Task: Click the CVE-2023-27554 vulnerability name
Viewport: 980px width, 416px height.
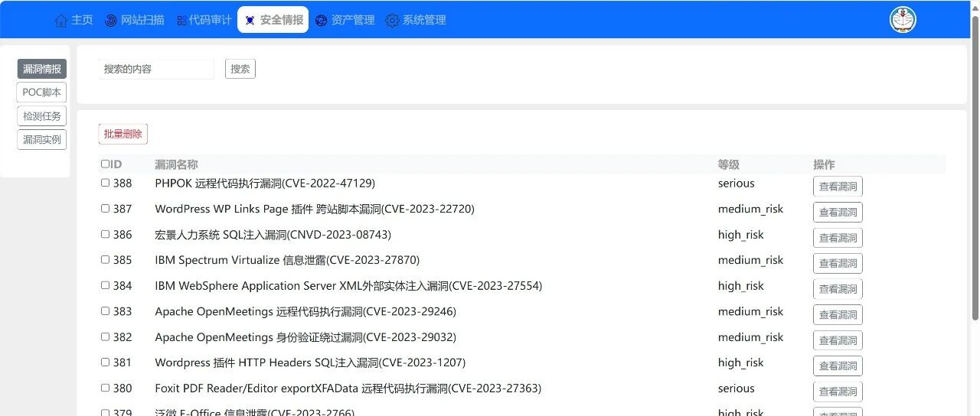Action: click(348, 286)
